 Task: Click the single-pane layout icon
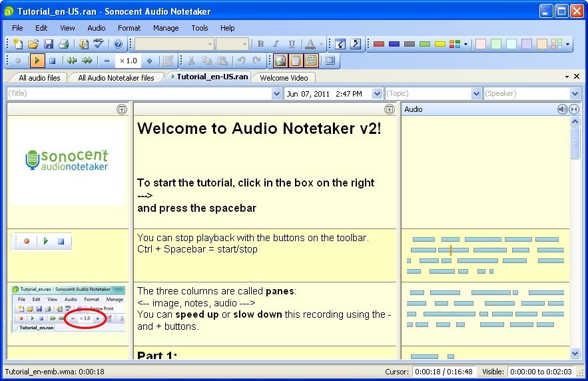coord(330,61)
